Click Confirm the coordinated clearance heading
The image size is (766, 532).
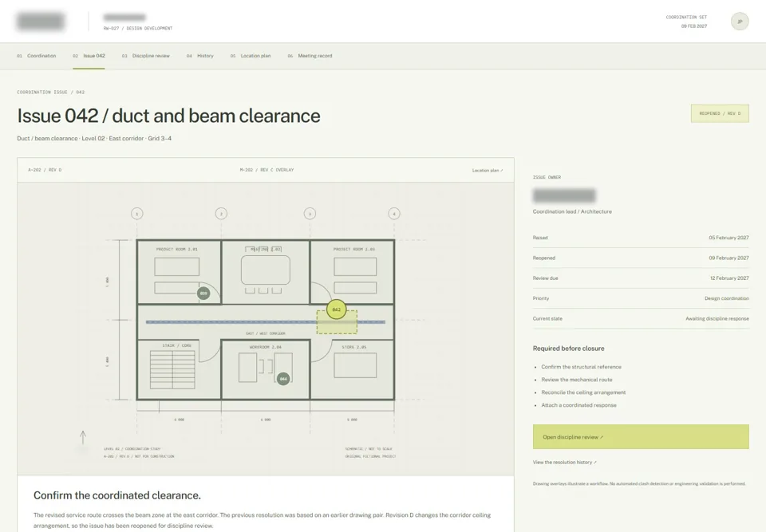click(x=117, y=495)
